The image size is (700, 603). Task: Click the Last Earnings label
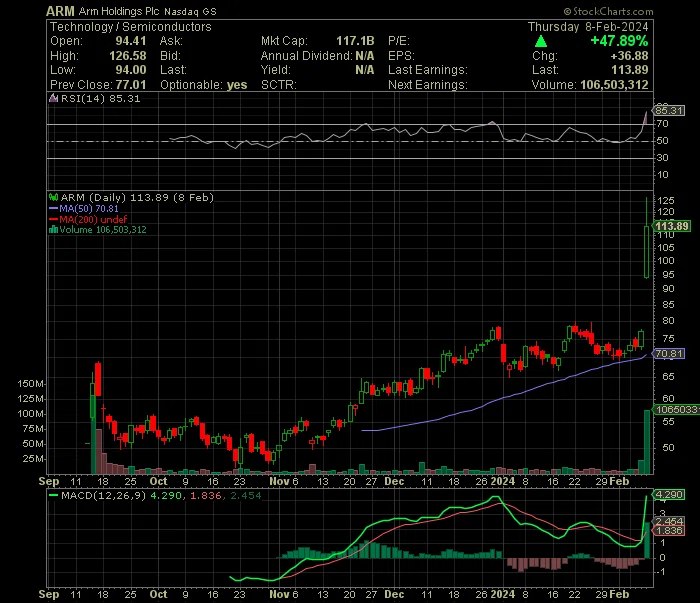coord(428,70)
